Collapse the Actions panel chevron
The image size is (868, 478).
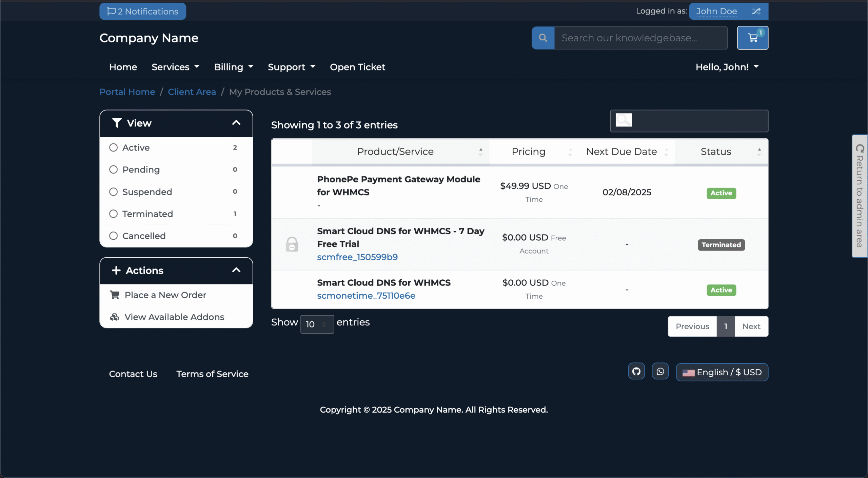click(x=236, y=270)
